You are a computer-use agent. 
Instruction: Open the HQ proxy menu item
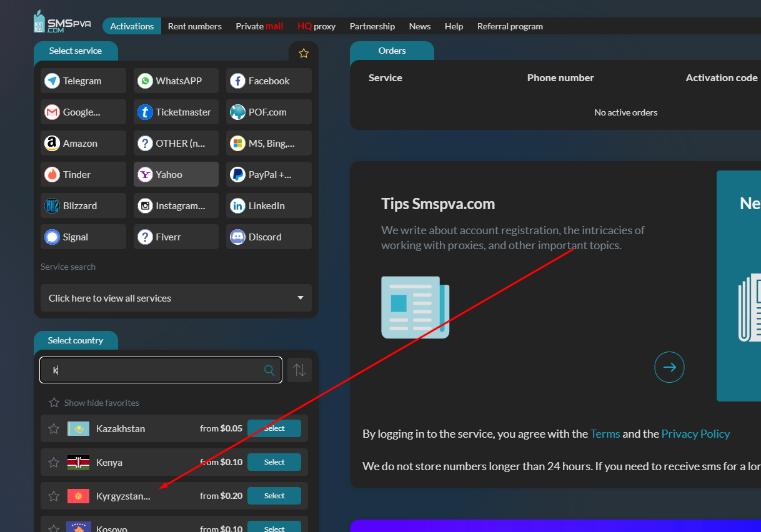tap(316, 26)
